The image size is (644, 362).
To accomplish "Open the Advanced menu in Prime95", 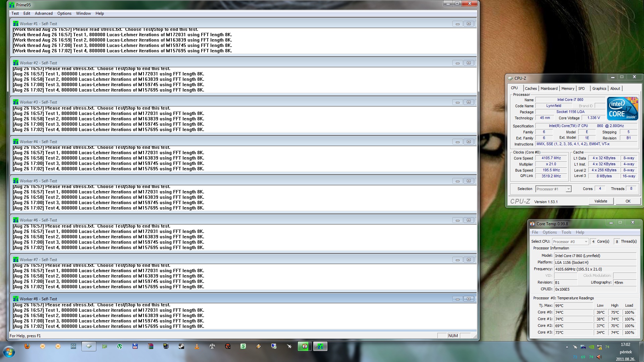I will 44,13.
